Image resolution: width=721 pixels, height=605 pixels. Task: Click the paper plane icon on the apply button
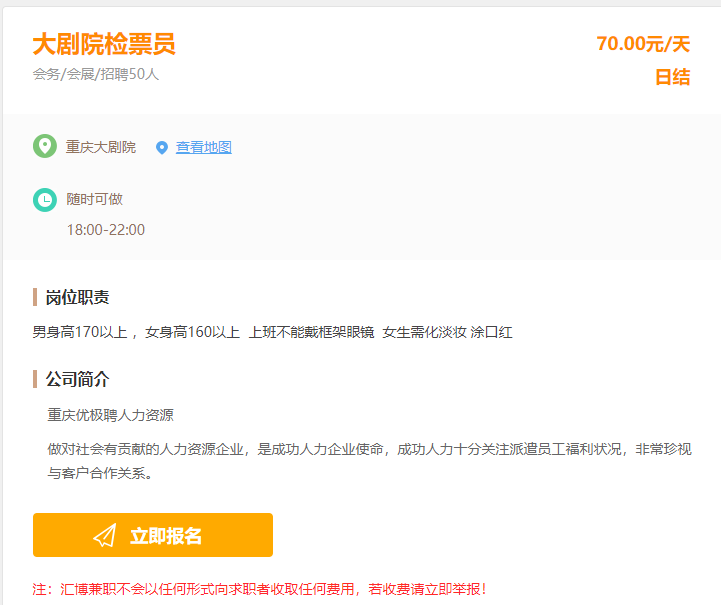pos(105,535)
